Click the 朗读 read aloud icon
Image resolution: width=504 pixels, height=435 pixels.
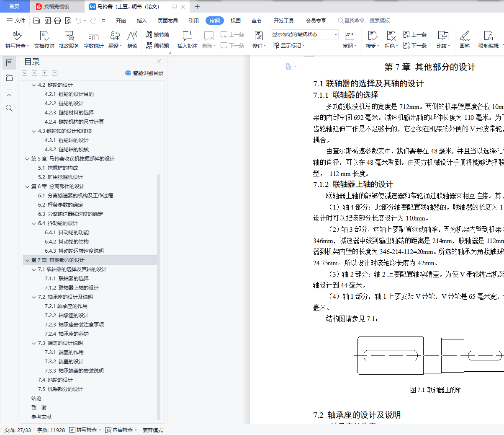tap(132, 40)
